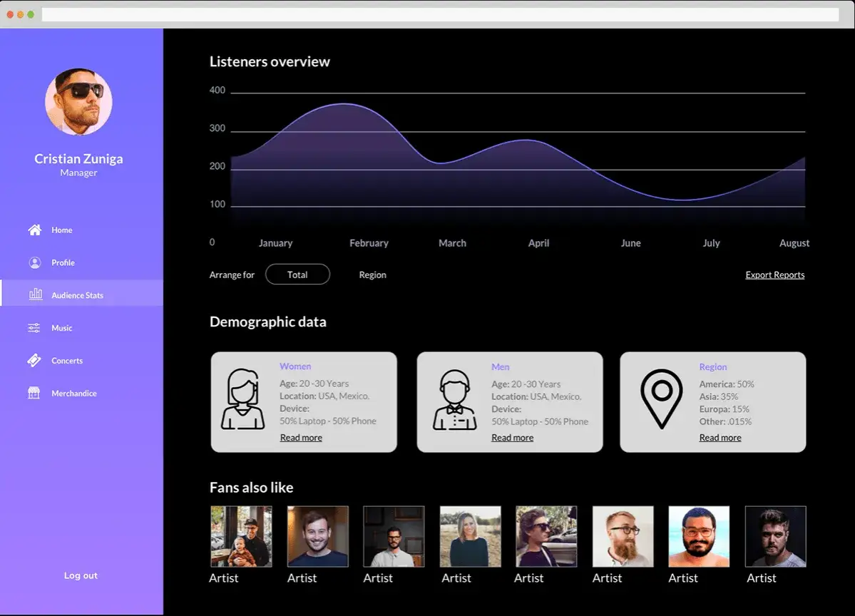Click the February axis label
The height and width of the screenshot is (616, 855).
pyautogui.click(x=369, y=243)
